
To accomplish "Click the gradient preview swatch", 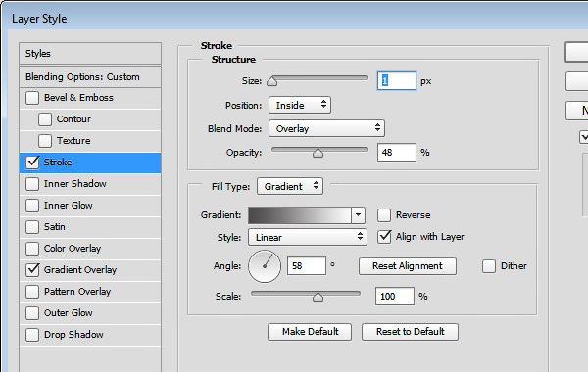I will click(300, 215).
